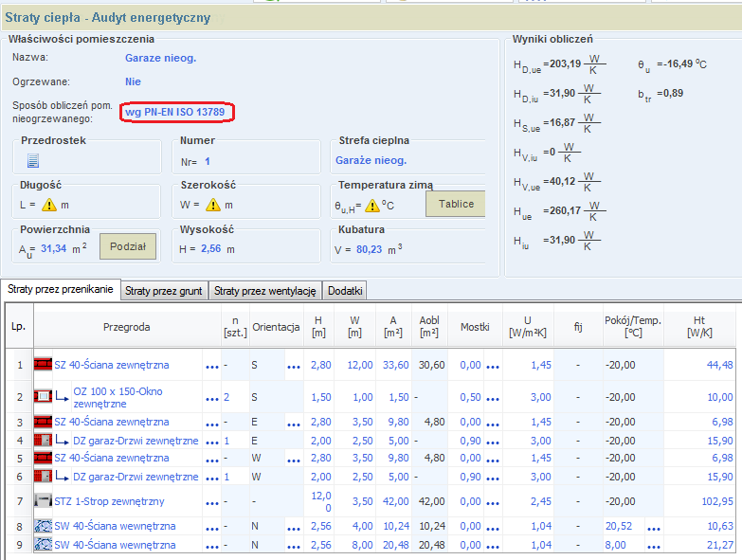Image resolution: width=742 pixels, height=560 pixels.
Task: Open Przegroda picker for row 4 door
Action: point(212,443)
